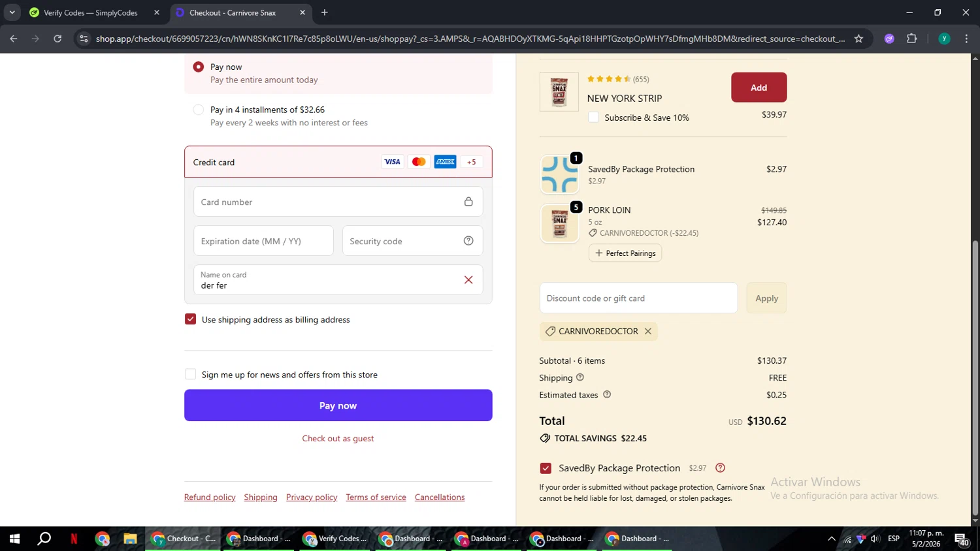This screenshot has height=551, width=980.
Task: Add New York Strip to order
Action: pos(759,87)
